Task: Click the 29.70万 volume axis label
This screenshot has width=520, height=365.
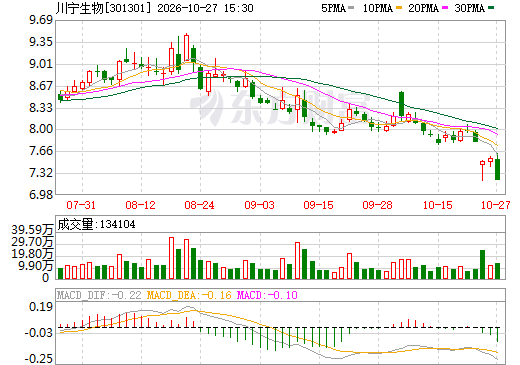Action: [x=32, y=242]
